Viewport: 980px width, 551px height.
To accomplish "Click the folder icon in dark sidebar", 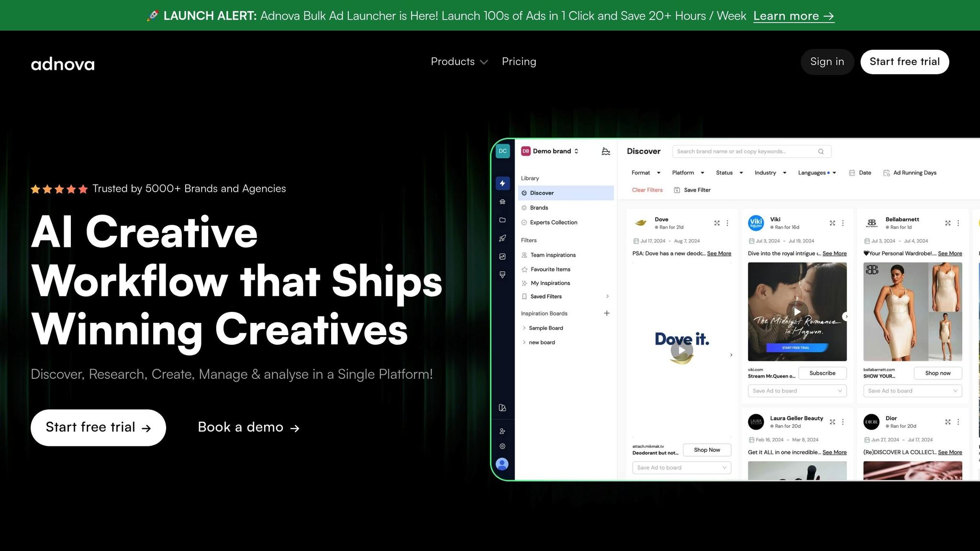I will click(x=502, y=220).
